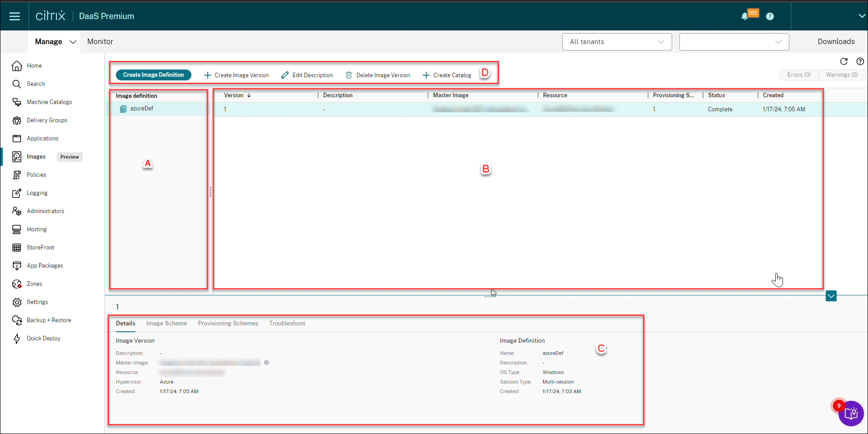Screen dimensions: 868x434
Task: Open the Image Scheme tab
Action: 166,324
